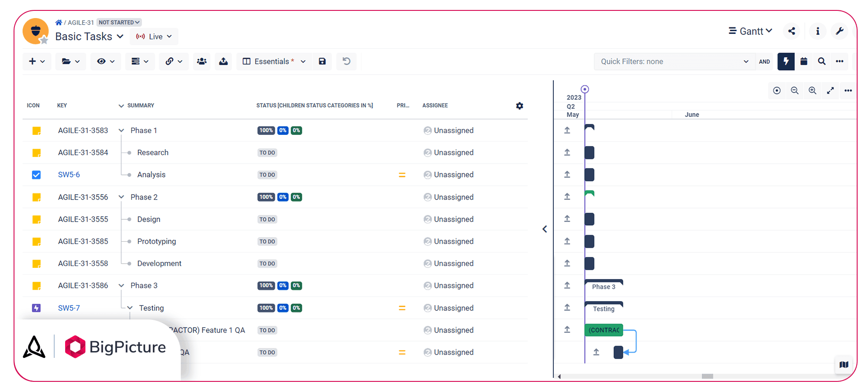Click the undo arrow icon
The height and width of the screenshot is (390, 868).
[346, 62]
